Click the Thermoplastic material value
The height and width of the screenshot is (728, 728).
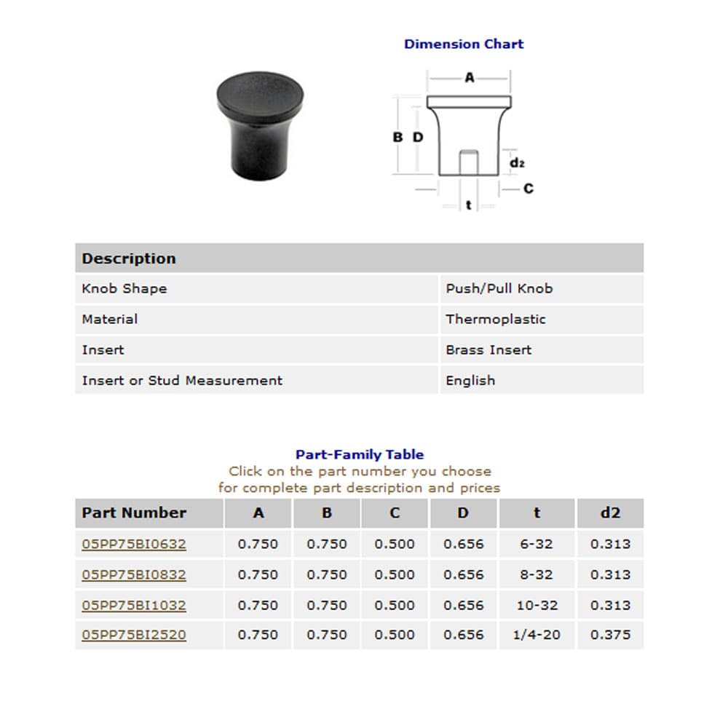[x=495, y=319]
